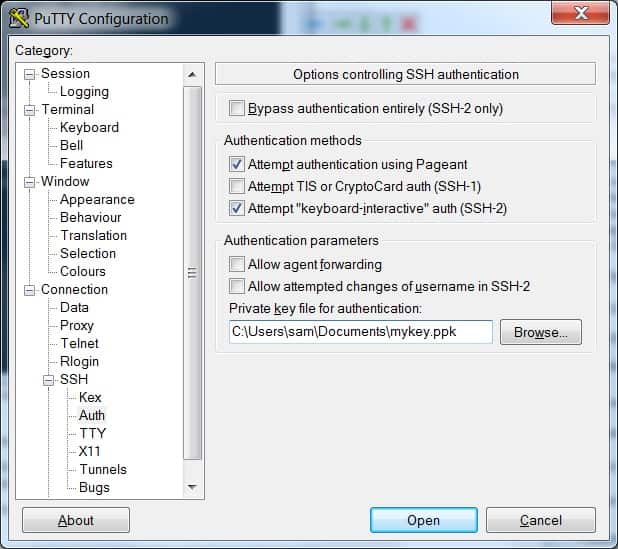The image size is (618, 549).
Task: Open the Tunnels category
Action: click(103, 469)
